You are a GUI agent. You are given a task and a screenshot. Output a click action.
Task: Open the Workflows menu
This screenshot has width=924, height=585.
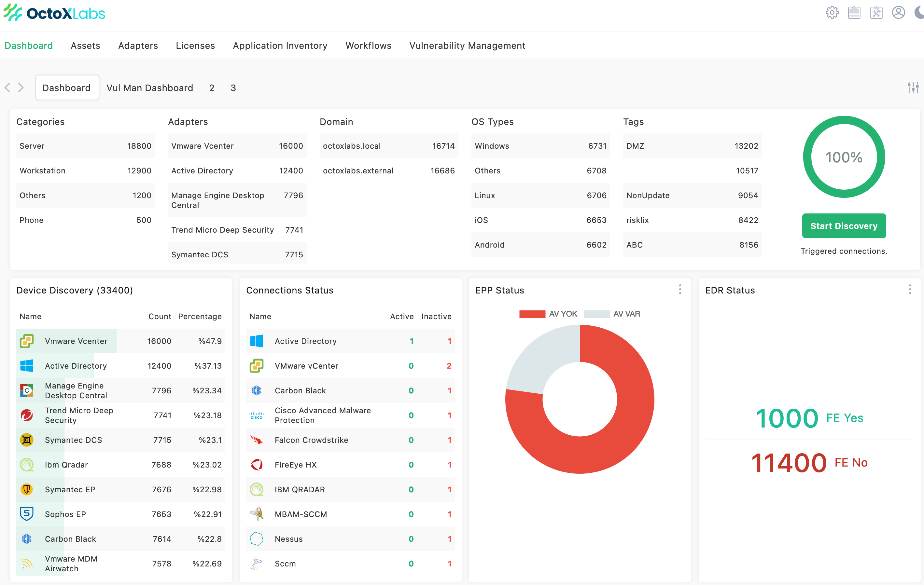point(368,45)
